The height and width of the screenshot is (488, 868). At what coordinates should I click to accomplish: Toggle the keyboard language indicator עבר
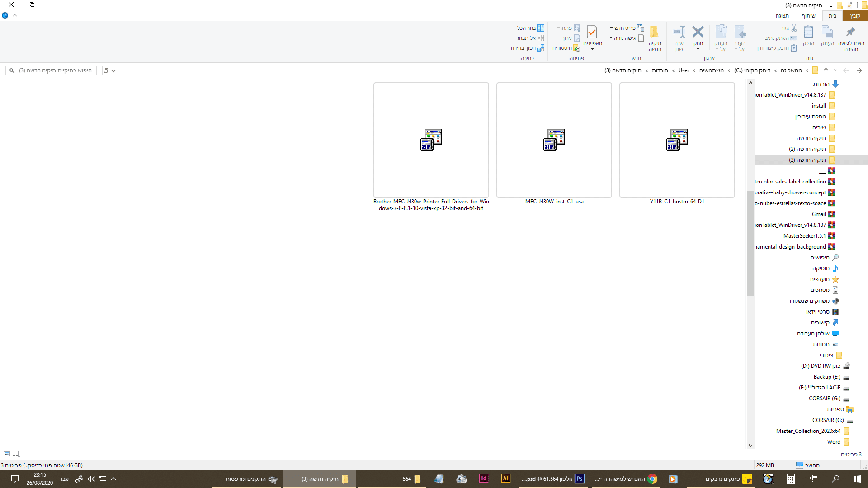(x=64, y=479)
